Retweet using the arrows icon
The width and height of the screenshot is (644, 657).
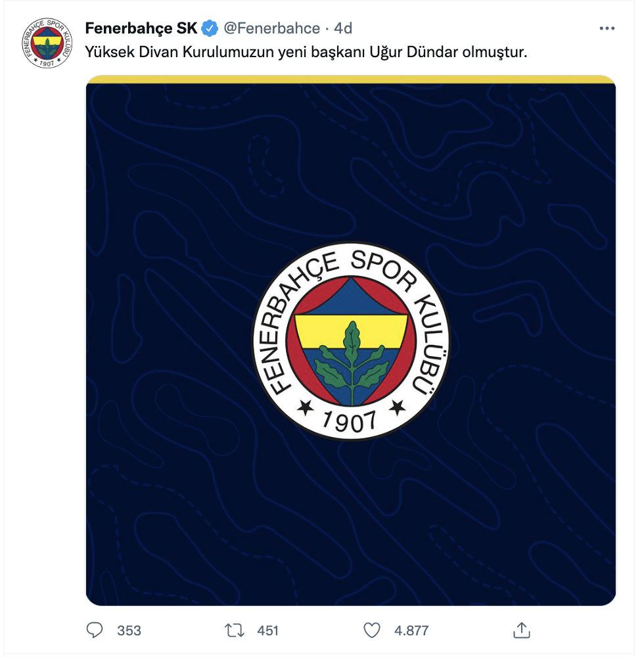[235, 630]
